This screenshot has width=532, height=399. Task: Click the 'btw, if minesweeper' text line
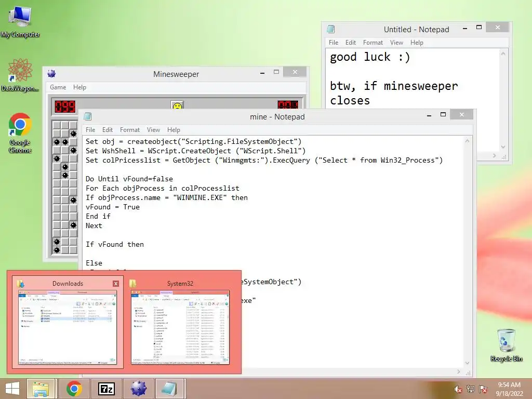click(394, 86)
